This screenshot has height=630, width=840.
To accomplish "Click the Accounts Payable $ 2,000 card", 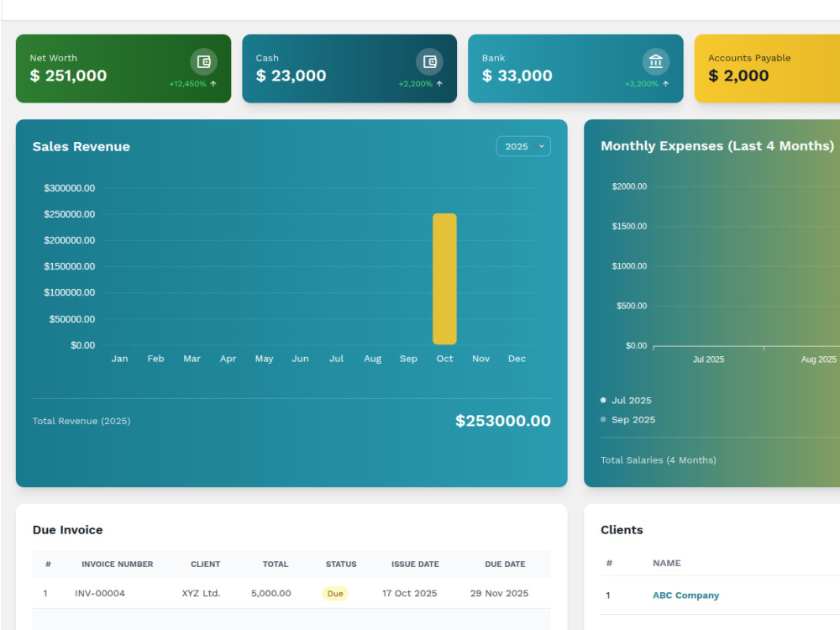I will point(767,69).
